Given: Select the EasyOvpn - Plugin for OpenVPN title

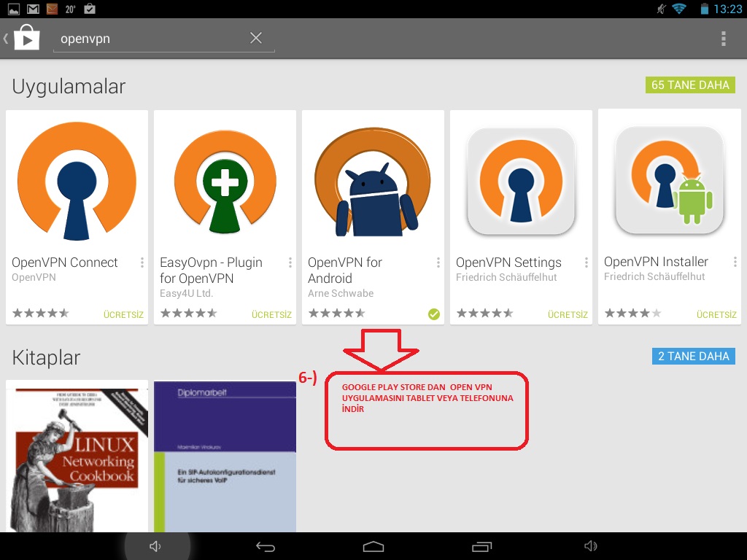Looking at the screenshot, I should pos(211,270).
